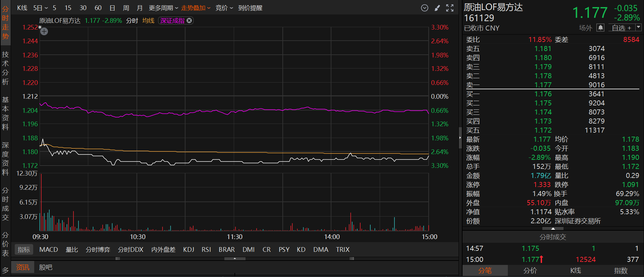The width and height of the screenshot is (644, 277).
Task: Expand chart to fullscreen view
Action: tap(450, 8)
